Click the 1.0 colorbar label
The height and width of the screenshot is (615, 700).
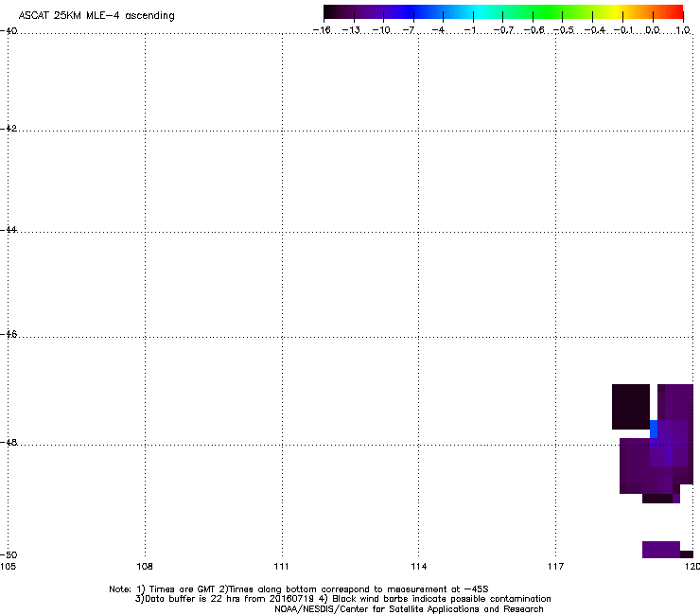[x=683, y=30]
